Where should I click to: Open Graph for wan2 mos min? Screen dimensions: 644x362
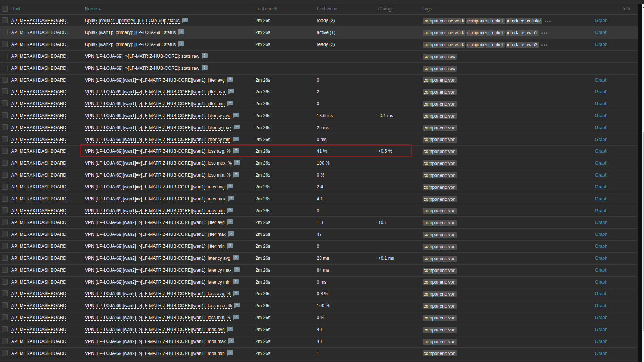point(601,353)
